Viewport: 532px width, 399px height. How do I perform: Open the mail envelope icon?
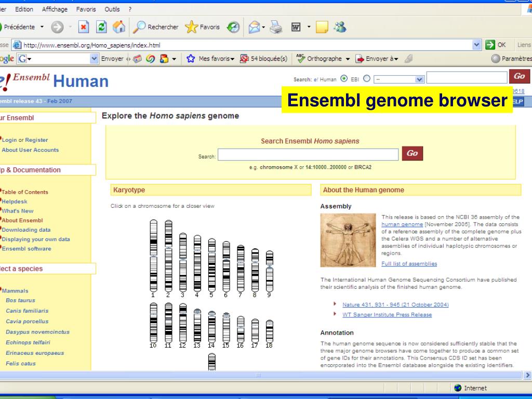(x=254, y=27)
